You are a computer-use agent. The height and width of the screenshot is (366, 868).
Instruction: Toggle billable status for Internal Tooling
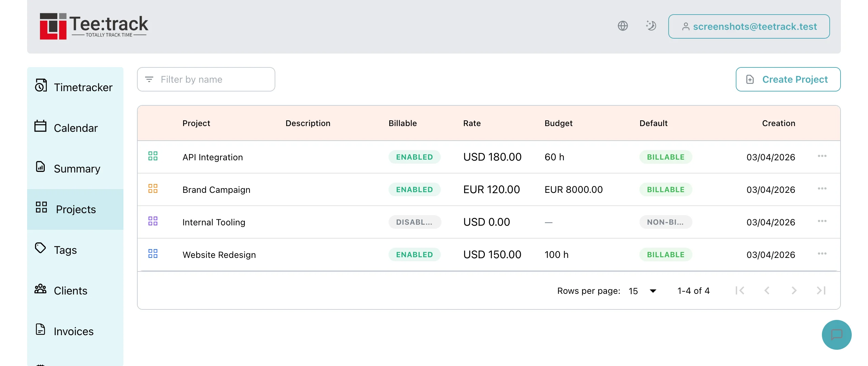coord(414,222)
